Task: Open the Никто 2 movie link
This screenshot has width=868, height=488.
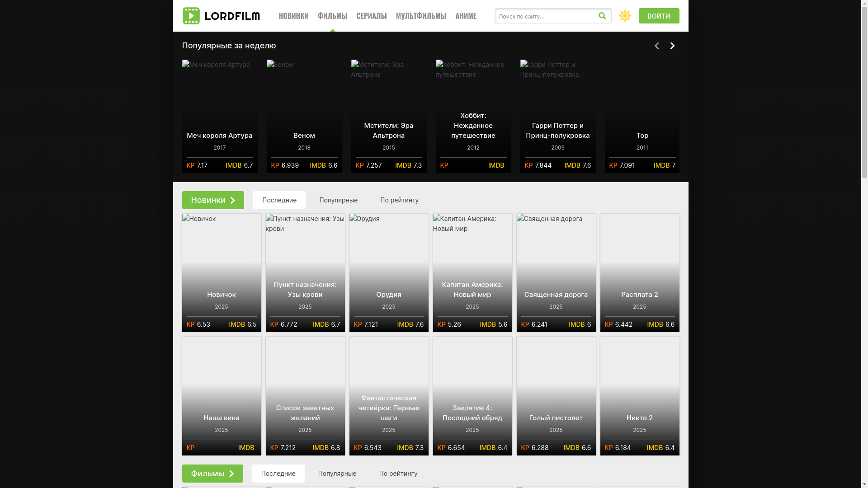Action: coord(639,418)
